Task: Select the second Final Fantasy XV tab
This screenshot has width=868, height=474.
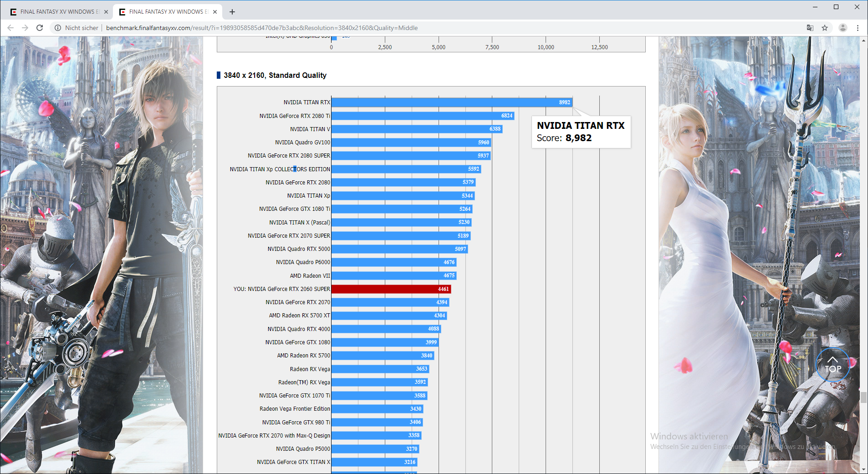Action: pos(167,12)
